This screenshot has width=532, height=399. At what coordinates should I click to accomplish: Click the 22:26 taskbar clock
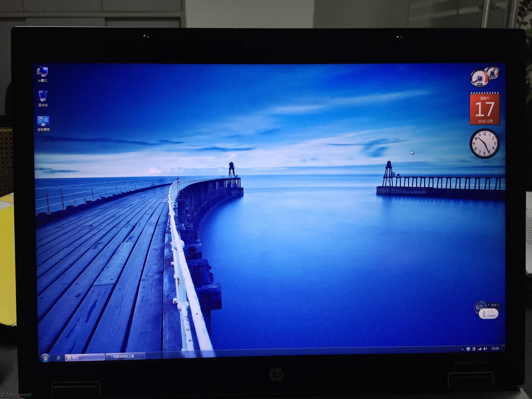pyautogui.click(x=495, y=348)
